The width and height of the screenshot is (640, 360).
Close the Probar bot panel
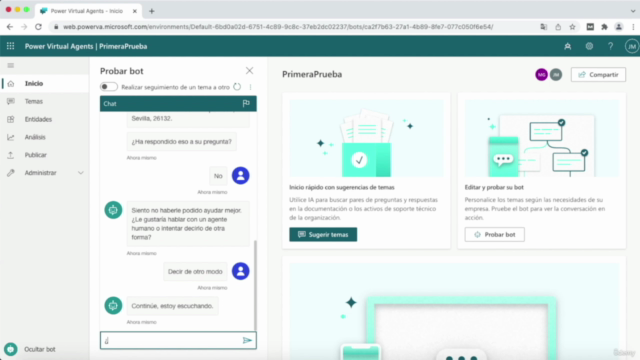pyautogui.click(x=249, y=71)
